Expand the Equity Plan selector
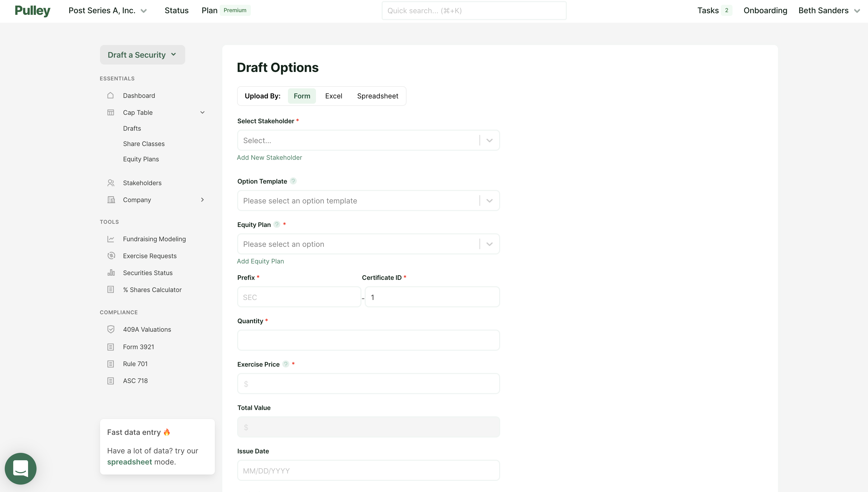 pyautogui.click(x=489, y=244)
